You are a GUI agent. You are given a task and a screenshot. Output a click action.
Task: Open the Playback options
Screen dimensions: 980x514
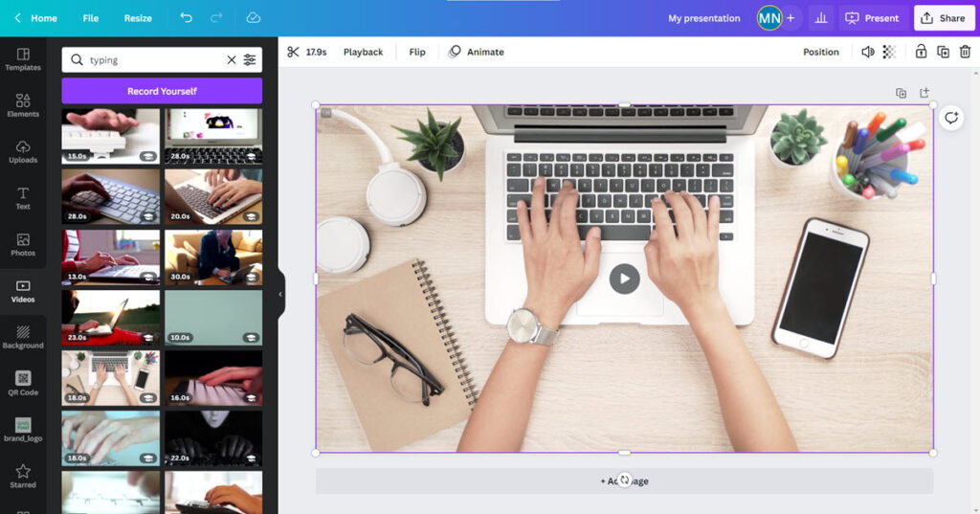[x=363, y=52]
